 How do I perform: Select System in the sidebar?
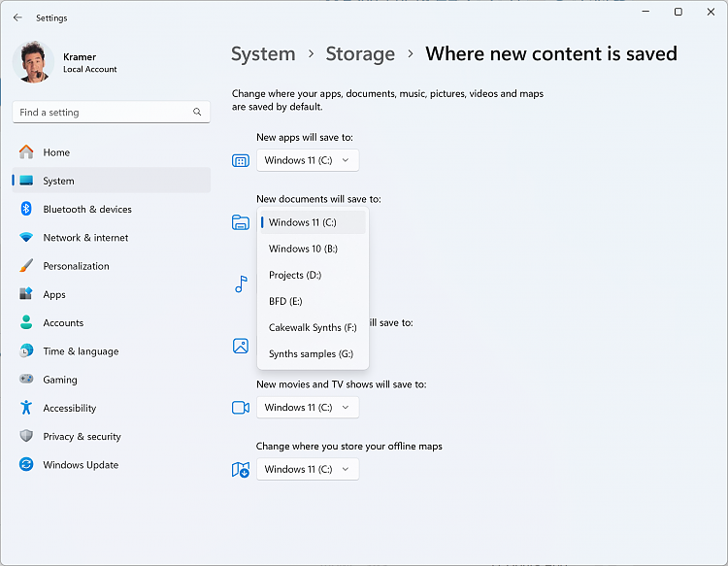pos(111,181)
